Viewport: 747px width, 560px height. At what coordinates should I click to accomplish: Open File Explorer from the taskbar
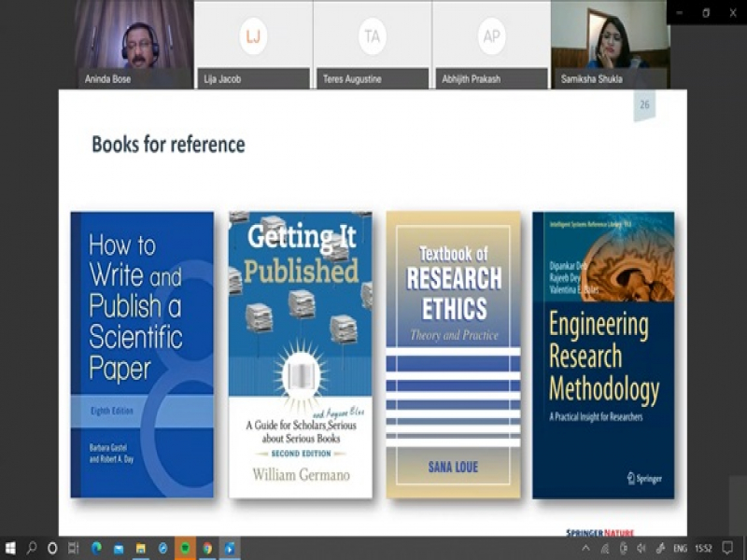[141, 549]
